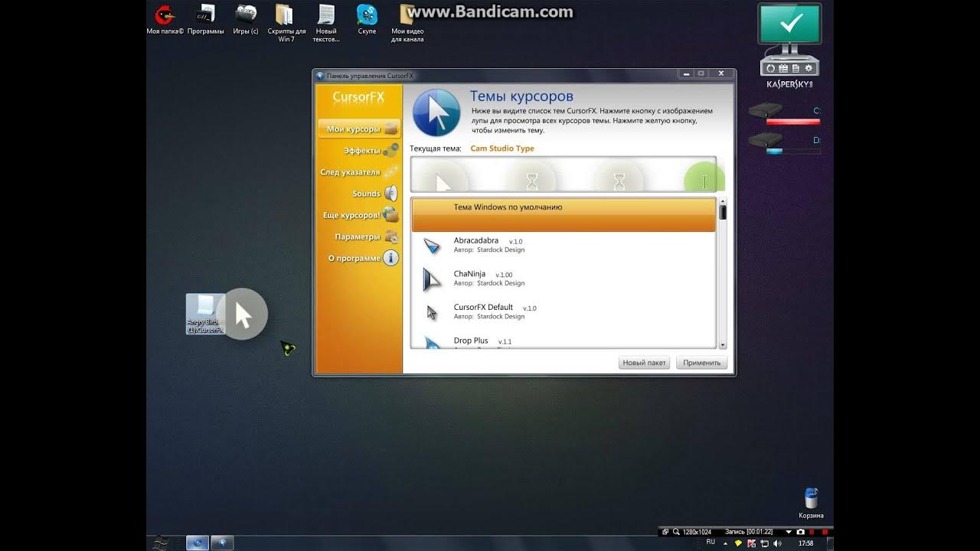Open the Мои видео для канала folder
Image resolution: width=980 pixels, height=551 pixels.
(x=407, y=23)
